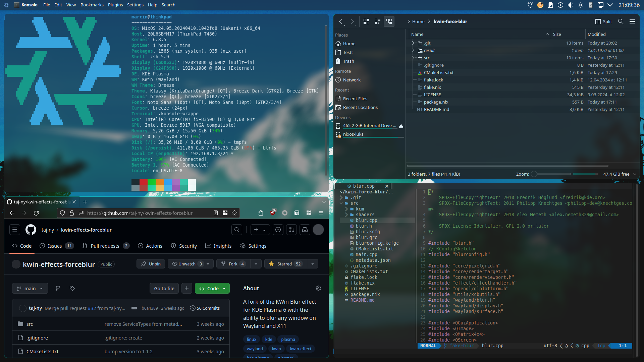Screen dimensions: 644x362
Task: Click the back navigation arrow in Dolphin
Action: [341, 21]
